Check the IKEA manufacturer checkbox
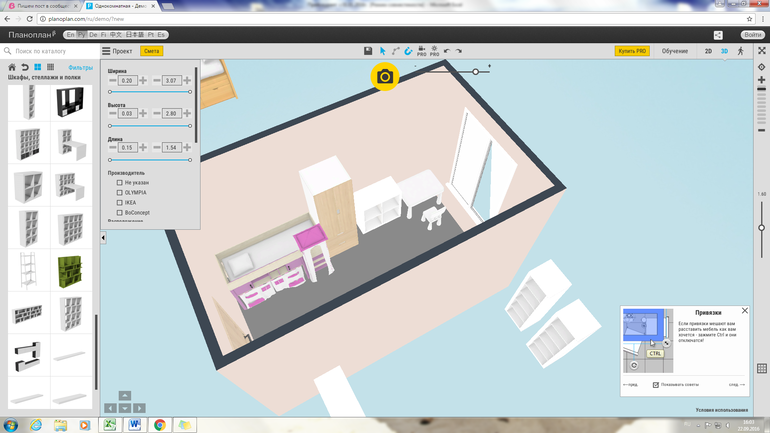770x433 pixels. click(120, 203)
